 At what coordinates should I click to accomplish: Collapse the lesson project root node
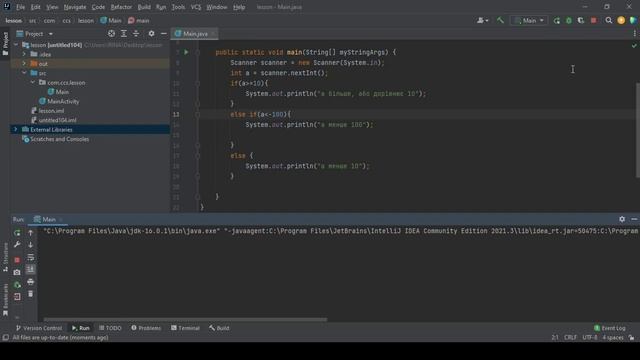pos(16,45)
